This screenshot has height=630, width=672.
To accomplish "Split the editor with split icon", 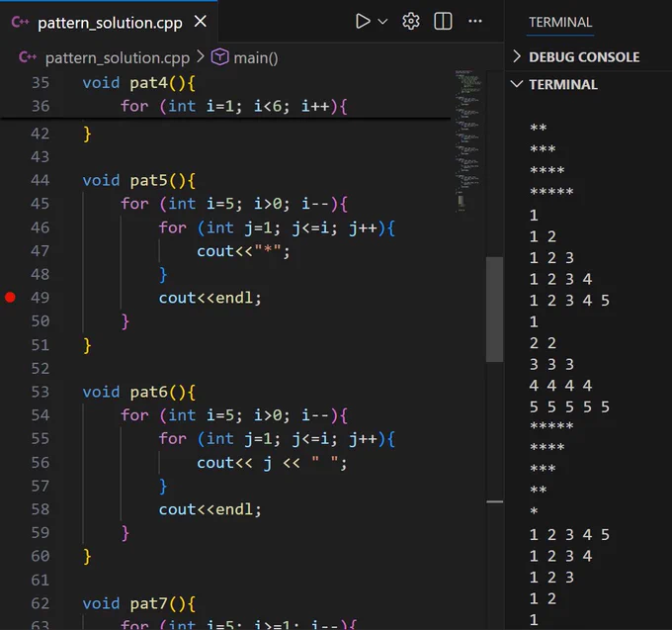I will [443, 21].
